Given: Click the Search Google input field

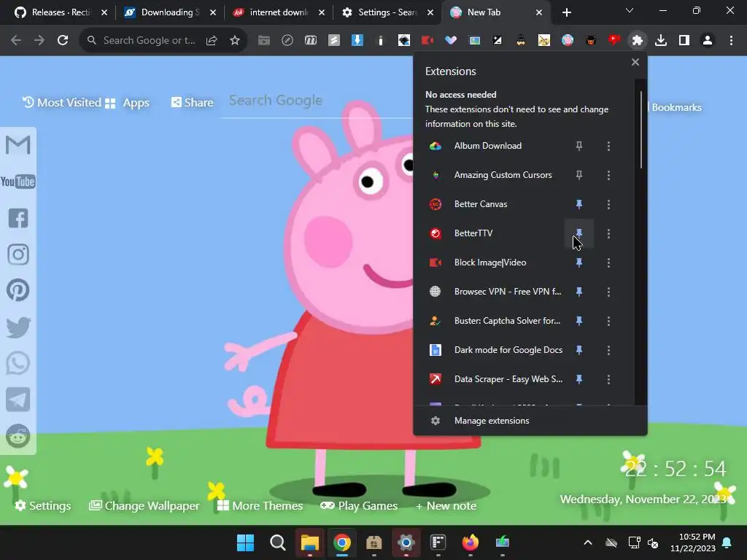Looking at the screenshot, I should click(x=317, y=101).
